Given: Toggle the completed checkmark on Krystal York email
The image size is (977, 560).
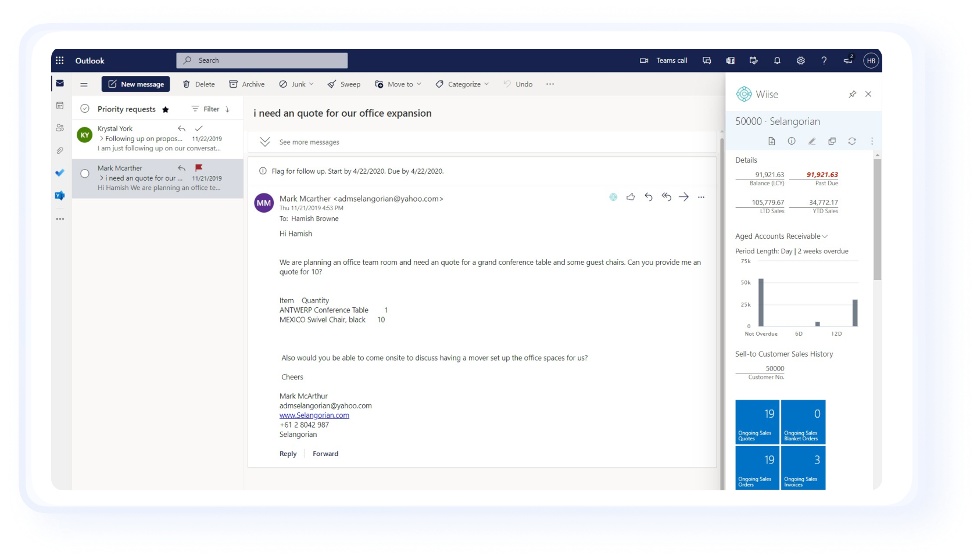Looking at the screenshot, I should [x=199, y=128].
